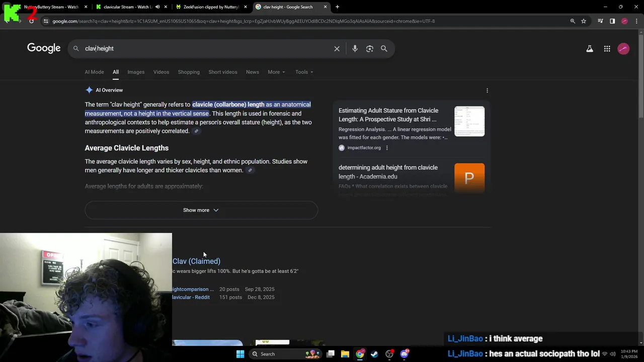This screenshot has height=362, width=644.
Task: Open 'Estimating Adult Stature from Clavicle Length' source
Action: click(388, 115)
